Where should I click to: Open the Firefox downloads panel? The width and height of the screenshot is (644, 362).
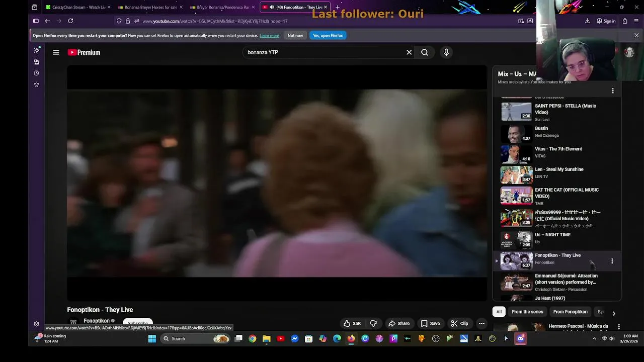pos(587,21)
